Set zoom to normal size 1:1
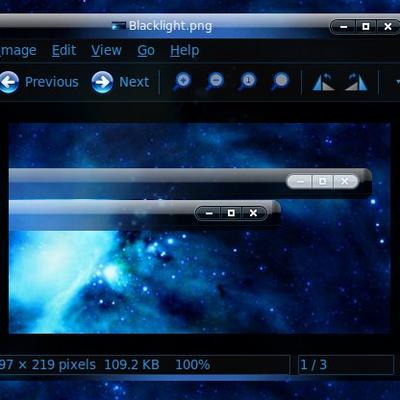The width and height of the screenshot is (400, 400). [x=247, y=82]
